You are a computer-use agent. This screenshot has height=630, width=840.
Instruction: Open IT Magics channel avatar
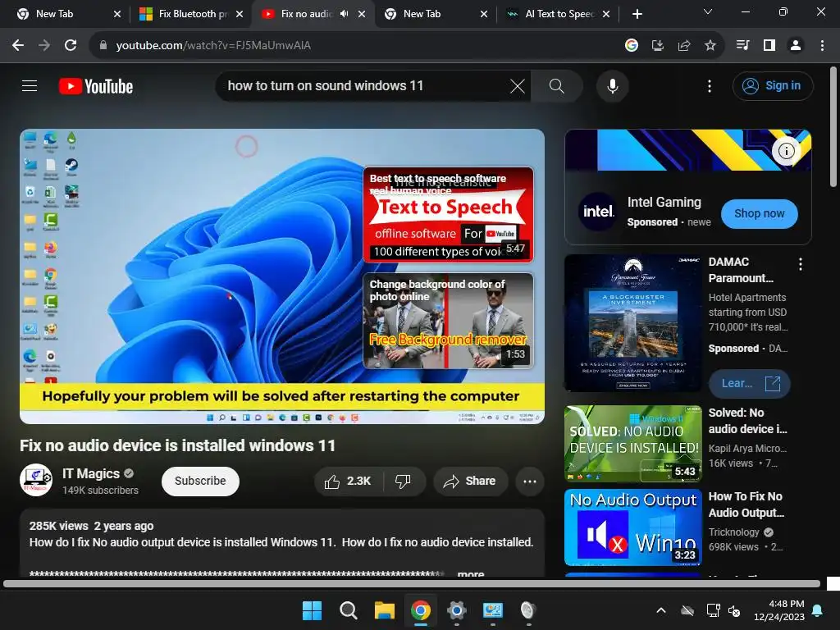click(36, 480)
